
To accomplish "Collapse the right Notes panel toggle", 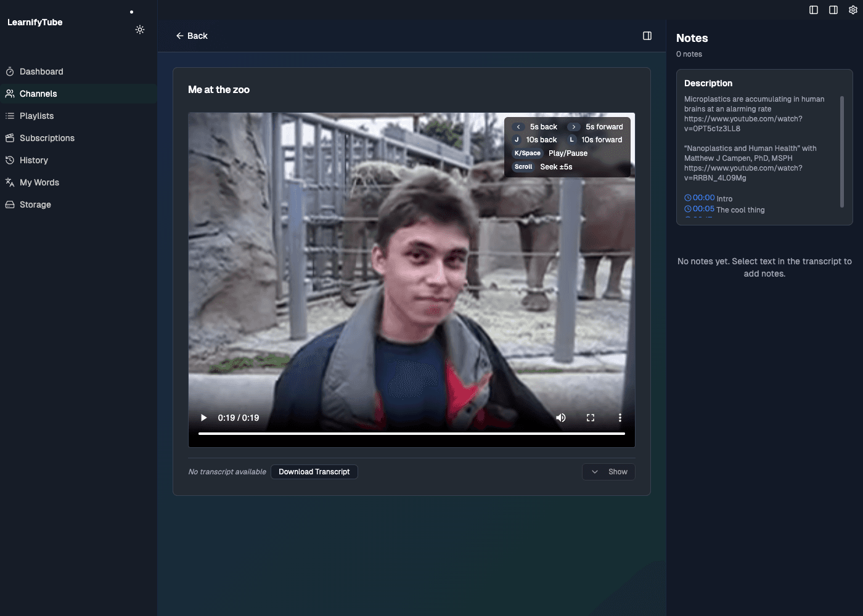I will (833, 10).
